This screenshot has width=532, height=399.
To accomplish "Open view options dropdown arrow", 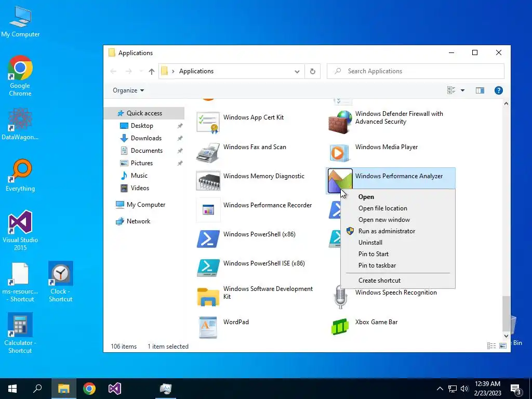I will [x=462, y=90].
